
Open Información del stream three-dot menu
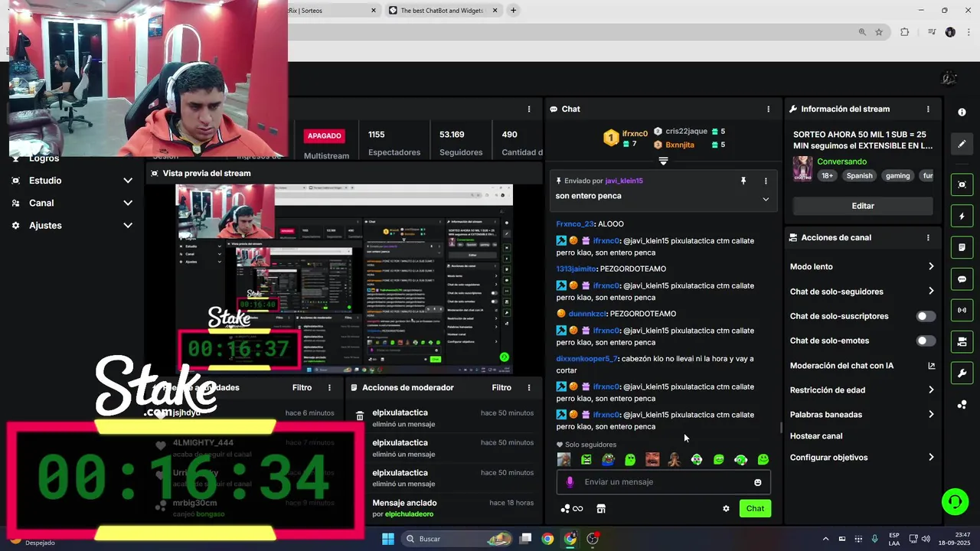928,109
